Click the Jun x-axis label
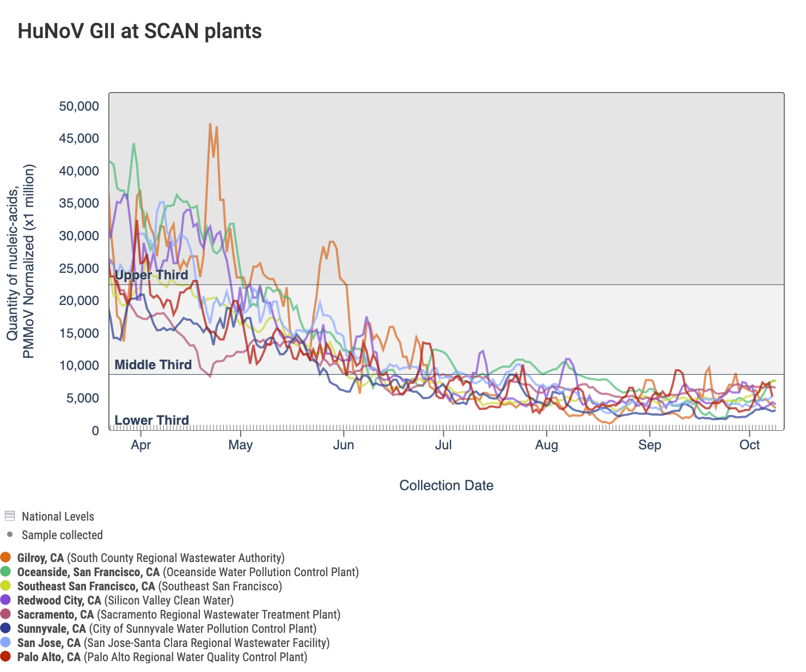 pos(344,445)
